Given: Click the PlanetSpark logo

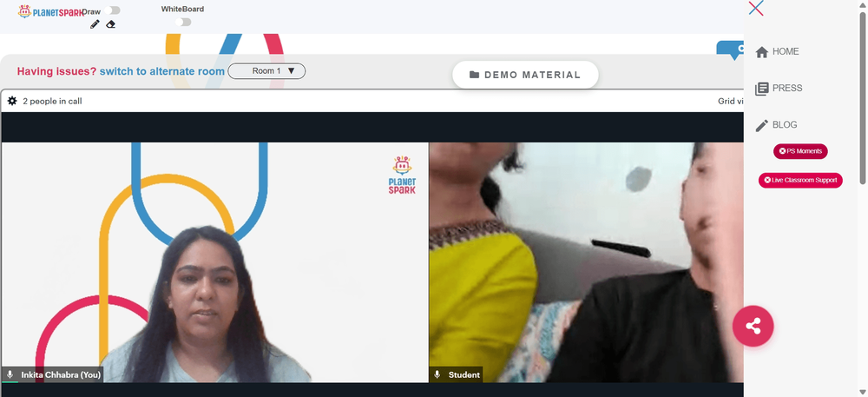Looking at the screenshot, I should coord(50,11).
